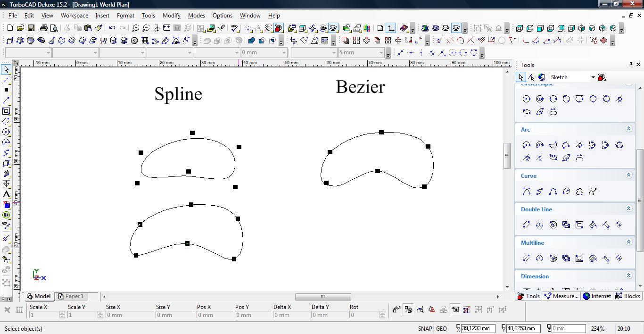
Task: Choose the cloud-shaped tool in Curve section
Action: coord(579,191)
